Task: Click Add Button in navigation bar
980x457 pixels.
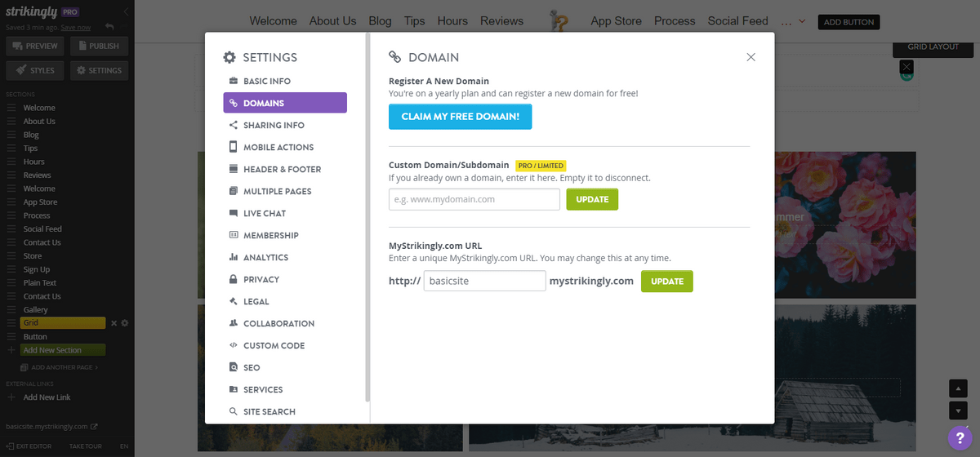Action: tap(849, 22)
